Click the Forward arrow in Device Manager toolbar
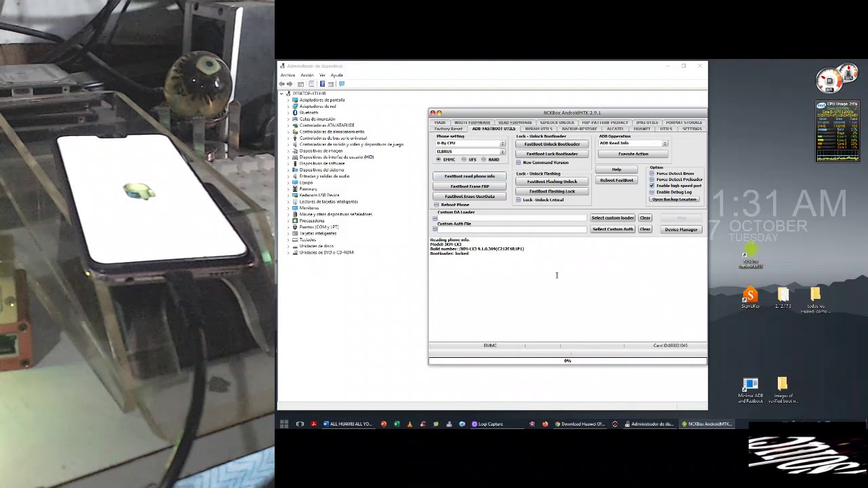Screen dimensions: 868x488 (290, 84)
